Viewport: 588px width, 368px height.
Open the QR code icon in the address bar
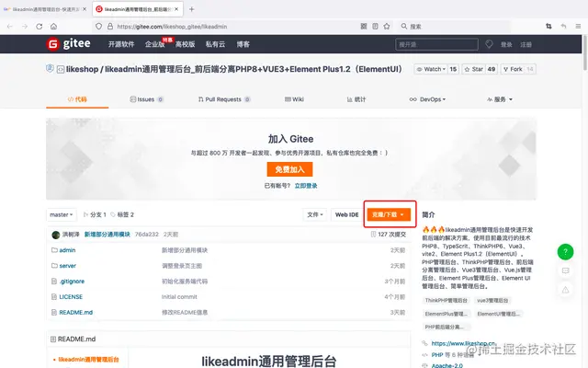click(364, 27)
